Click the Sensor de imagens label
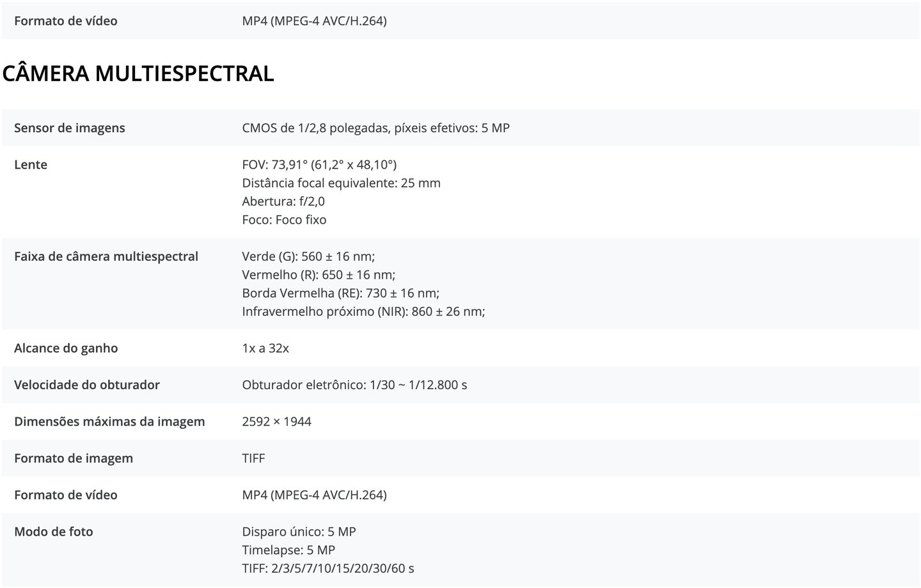The height and width of the screenshot is (588, 921). (70, 128)
